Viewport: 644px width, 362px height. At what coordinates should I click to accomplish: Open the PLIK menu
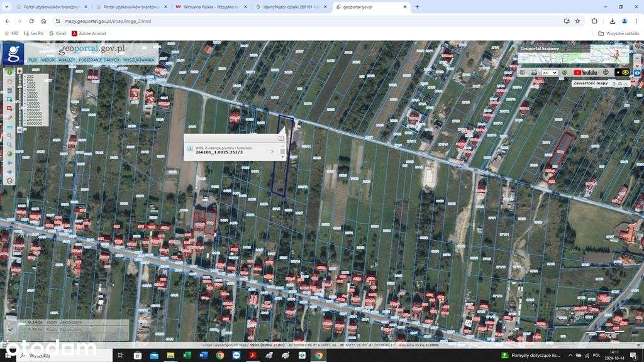click(33, 60)
